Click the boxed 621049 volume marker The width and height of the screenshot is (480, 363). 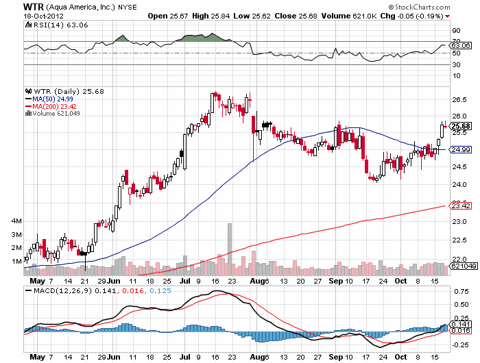464,266
